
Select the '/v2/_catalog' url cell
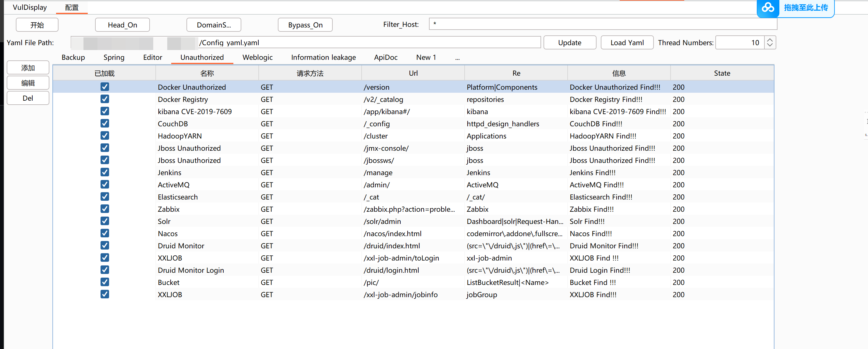tap(413, 99)
